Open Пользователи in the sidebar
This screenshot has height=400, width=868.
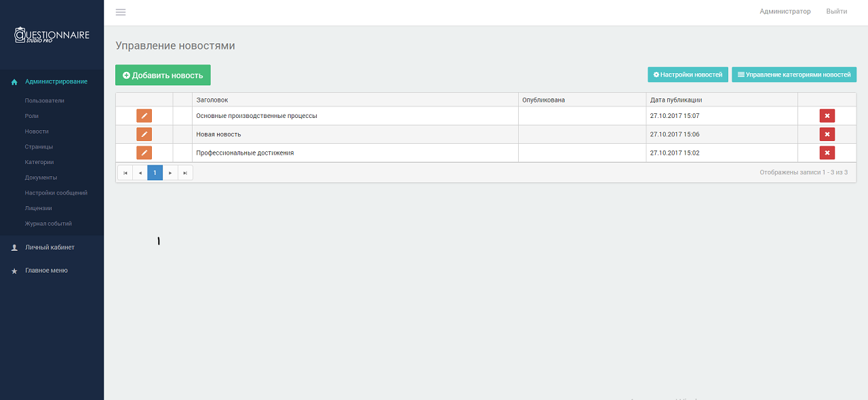coord(45,100)
